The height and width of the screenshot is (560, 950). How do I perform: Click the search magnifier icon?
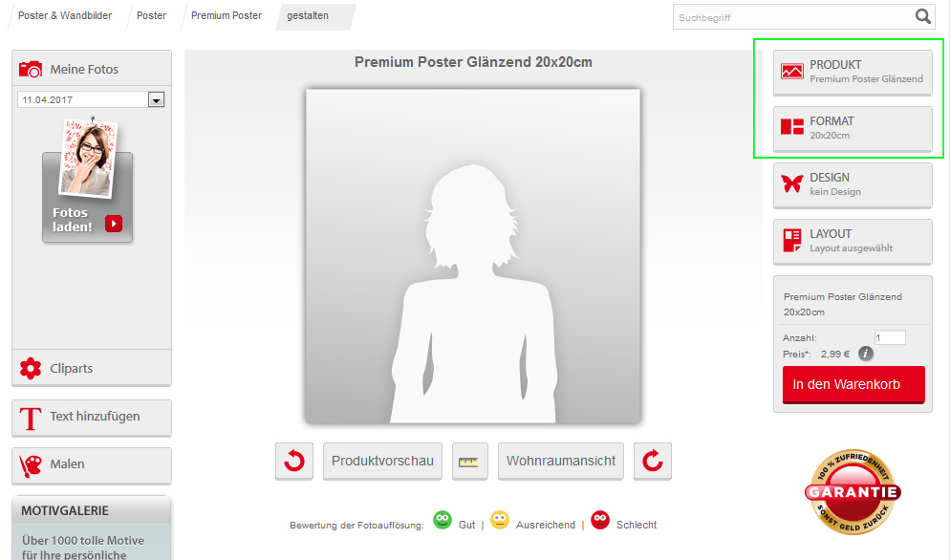point(922,16)
